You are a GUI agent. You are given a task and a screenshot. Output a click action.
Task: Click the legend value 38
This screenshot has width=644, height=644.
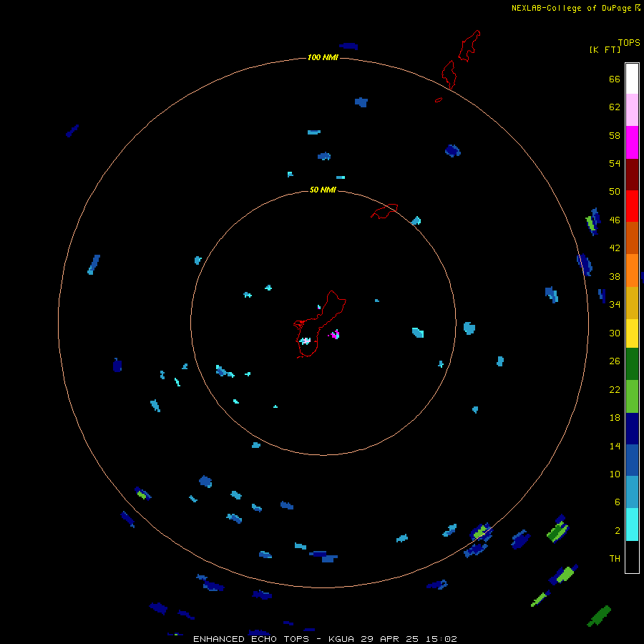[x=615, y=277]
